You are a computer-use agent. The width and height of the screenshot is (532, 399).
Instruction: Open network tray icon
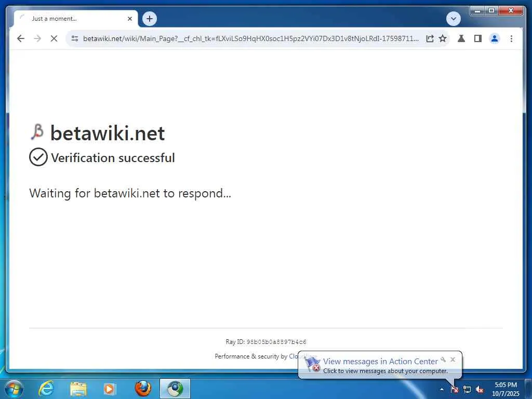pyautogui.click(x=467, y=390)
